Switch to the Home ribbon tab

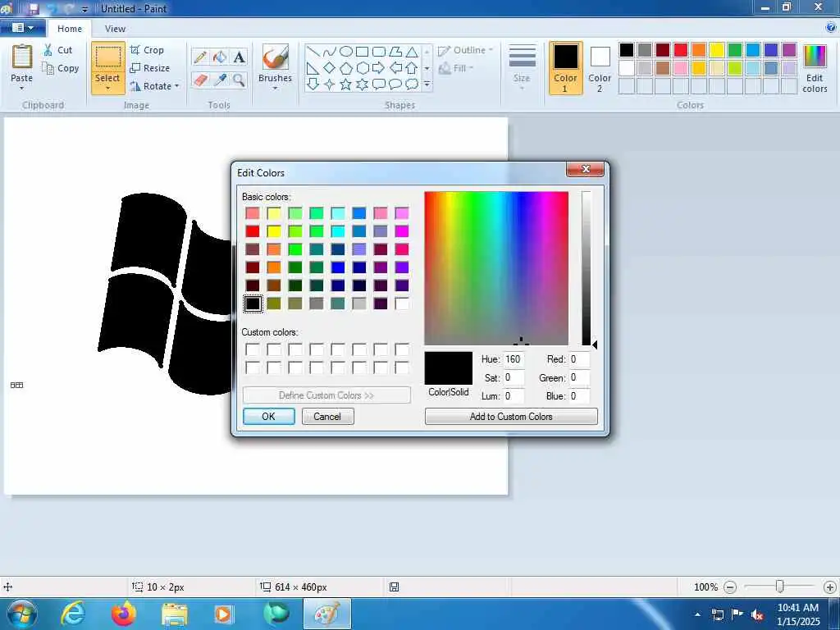click(x=70, y=29)
